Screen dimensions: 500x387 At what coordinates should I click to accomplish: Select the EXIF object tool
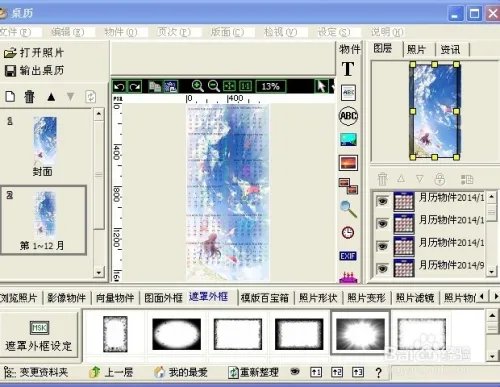[348, 256]
